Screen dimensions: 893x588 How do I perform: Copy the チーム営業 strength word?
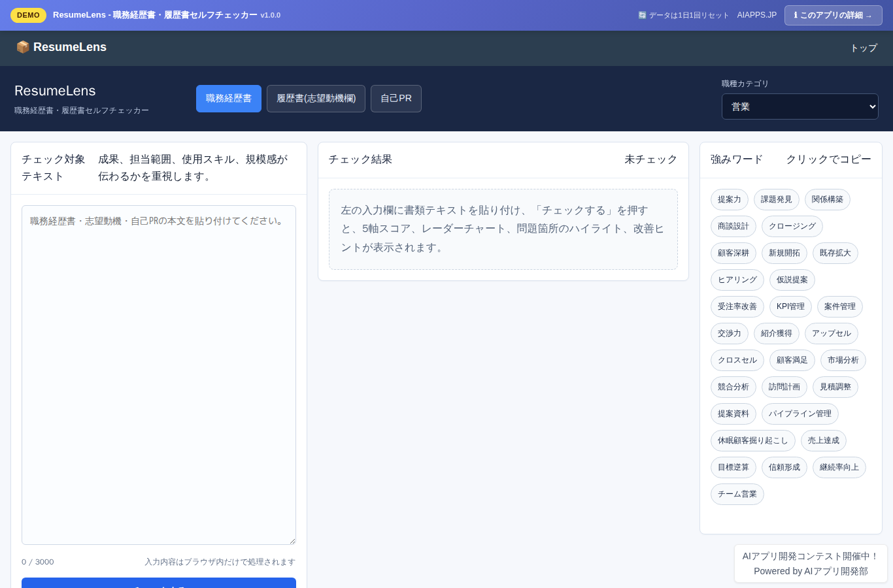tap(737, 495)
